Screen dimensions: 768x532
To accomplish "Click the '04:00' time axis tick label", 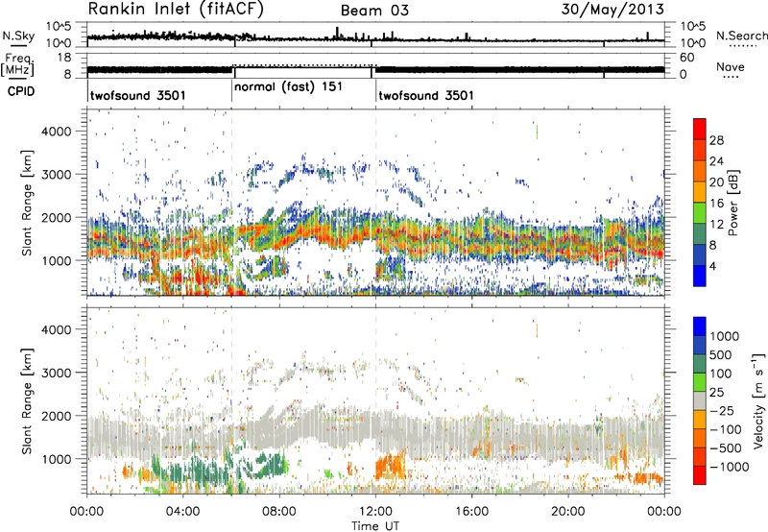I will [x=183, y=512].
